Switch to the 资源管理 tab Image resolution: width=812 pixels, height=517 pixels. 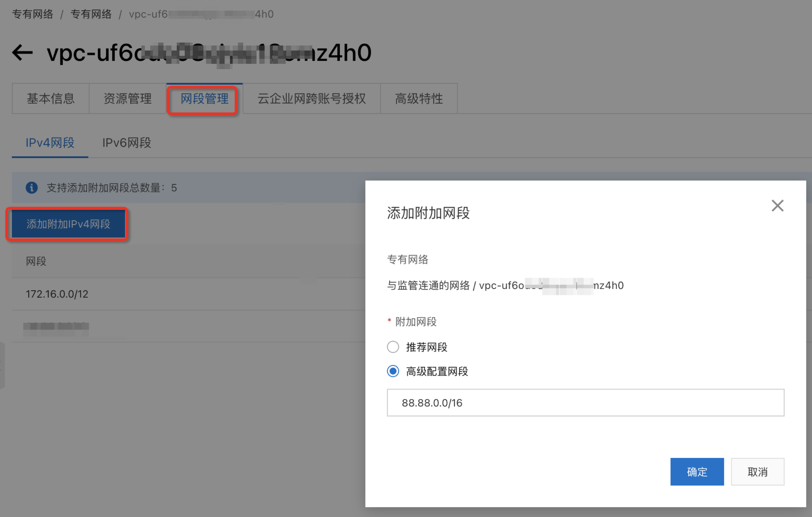pos(128,99)
